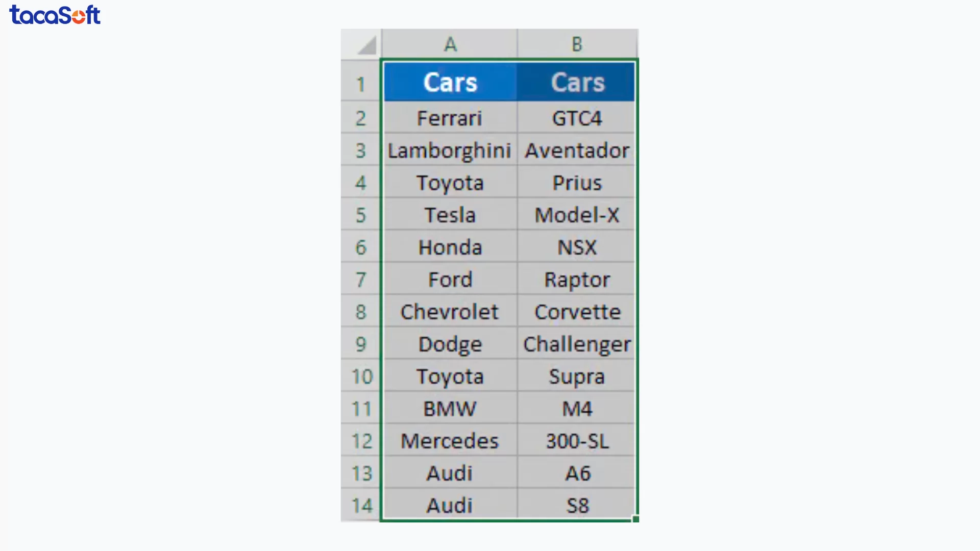Select row 10 header

click(360, 376)
